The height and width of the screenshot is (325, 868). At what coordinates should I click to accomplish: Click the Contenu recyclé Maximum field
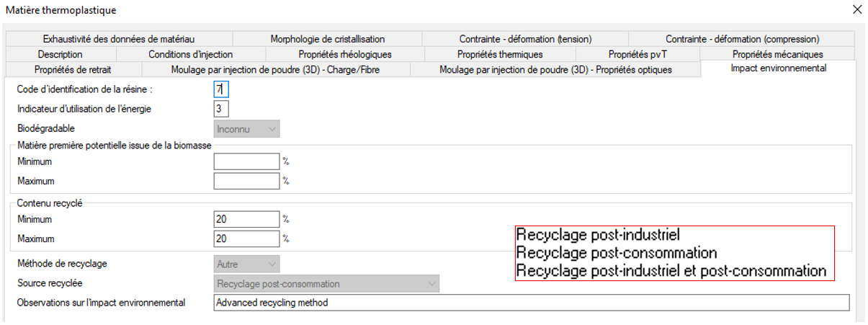tap(246, 239)
